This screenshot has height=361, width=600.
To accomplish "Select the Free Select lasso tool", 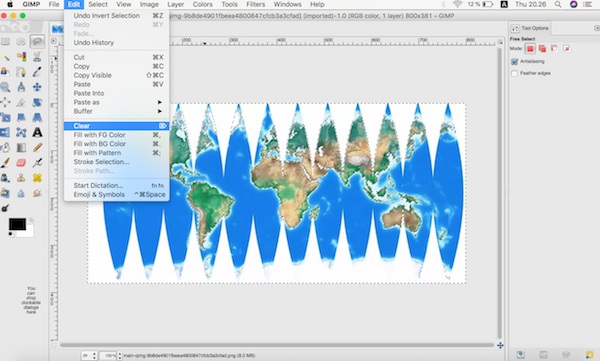I will pyautogui.click(x=37, y=41).
